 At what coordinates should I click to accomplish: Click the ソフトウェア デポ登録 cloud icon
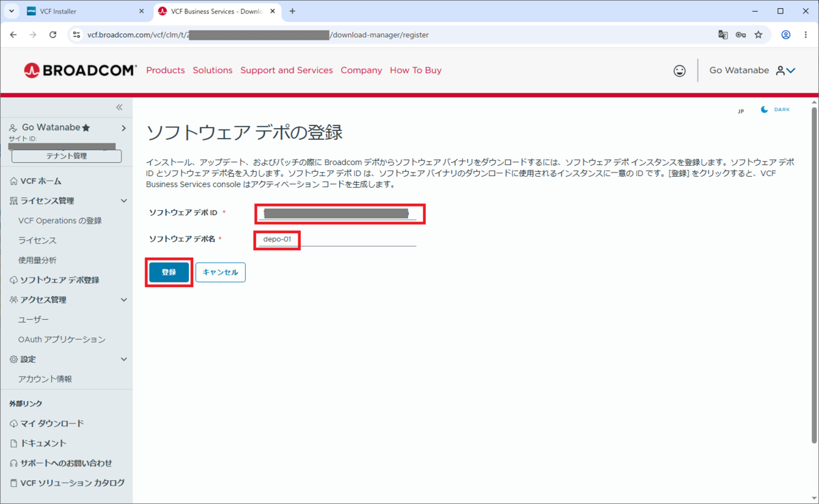[14, 280]
